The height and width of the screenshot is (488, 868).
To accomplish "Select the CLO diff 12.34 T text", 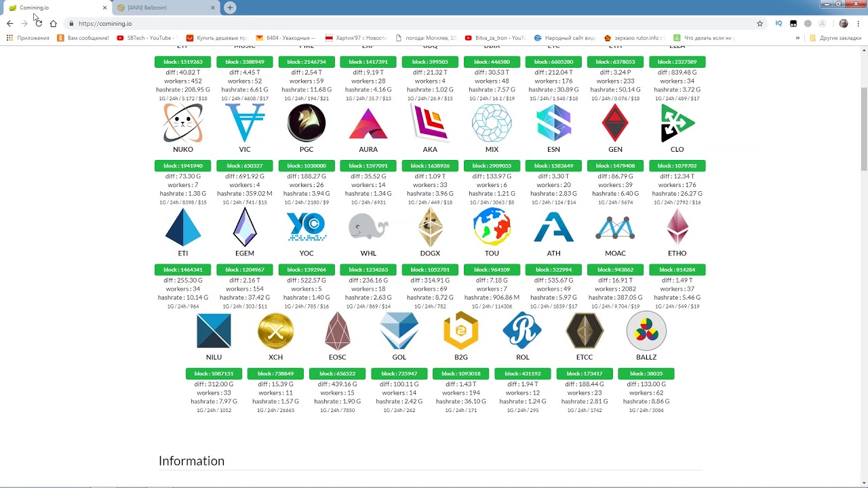I will 677,176.
